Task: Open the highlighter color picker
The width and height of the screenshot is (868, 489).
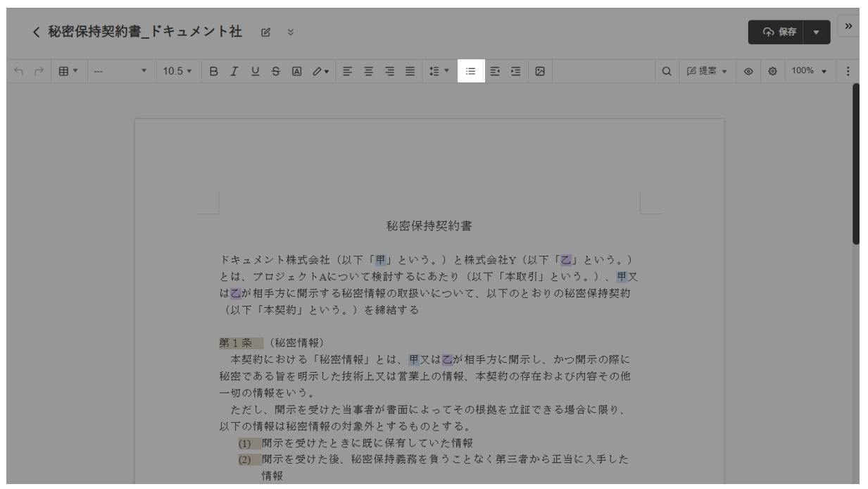Action: pos(320,71)
